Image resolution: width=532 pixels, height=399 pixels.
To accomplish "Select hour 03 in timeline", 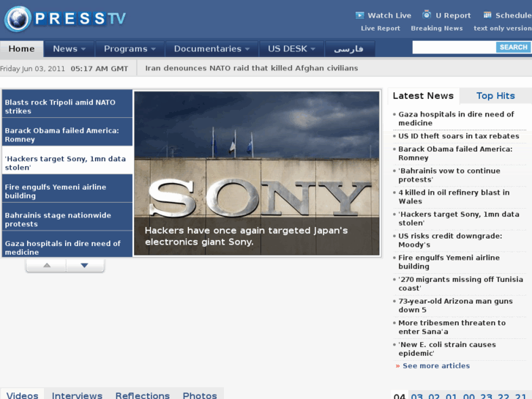I will click(417, 396).
